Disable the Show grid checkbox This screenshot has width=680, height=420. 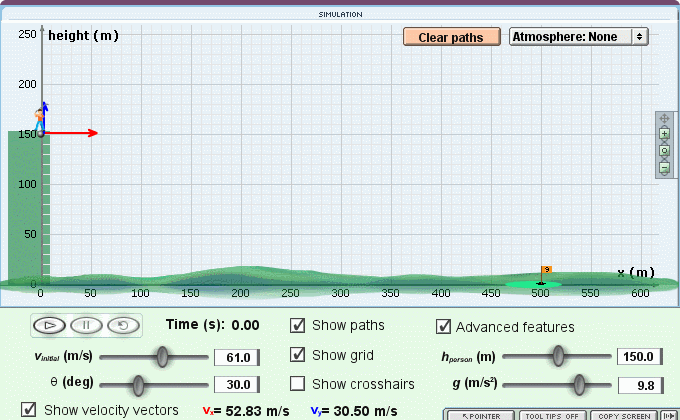[298, 355]
